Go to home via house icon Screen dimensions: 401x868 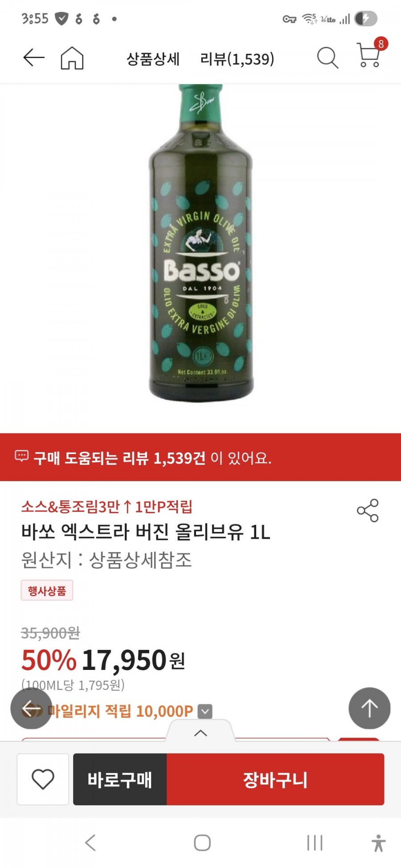coord(72,58)
